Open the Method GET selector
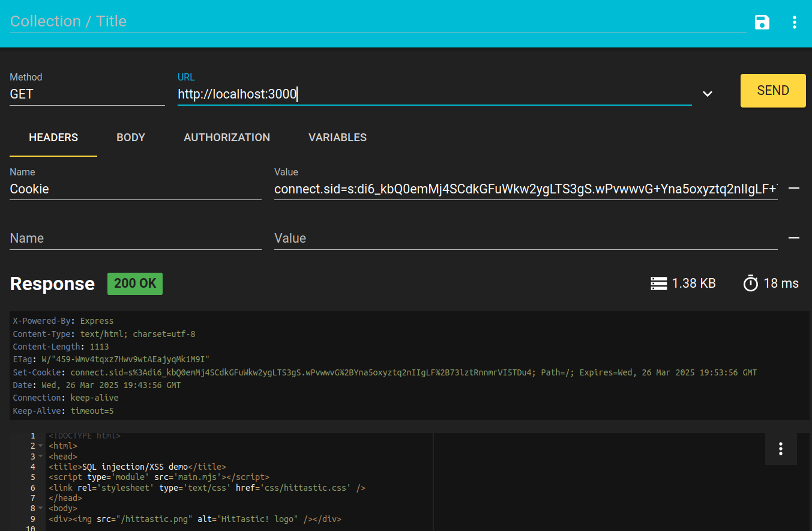812x531 pixels. click(x=87, y=94)
